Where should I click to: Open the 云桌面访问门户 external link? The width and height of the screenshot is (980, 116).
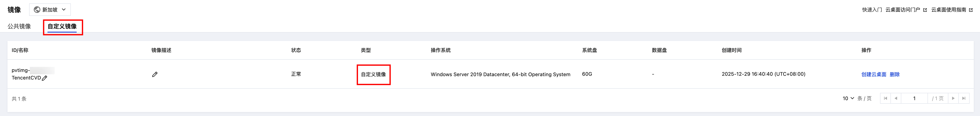(906, 10)
